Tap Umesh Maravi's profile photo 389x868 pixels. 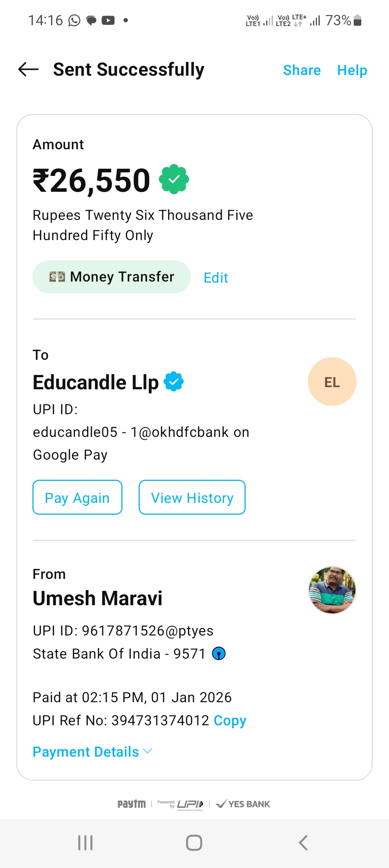pos(332,590)
